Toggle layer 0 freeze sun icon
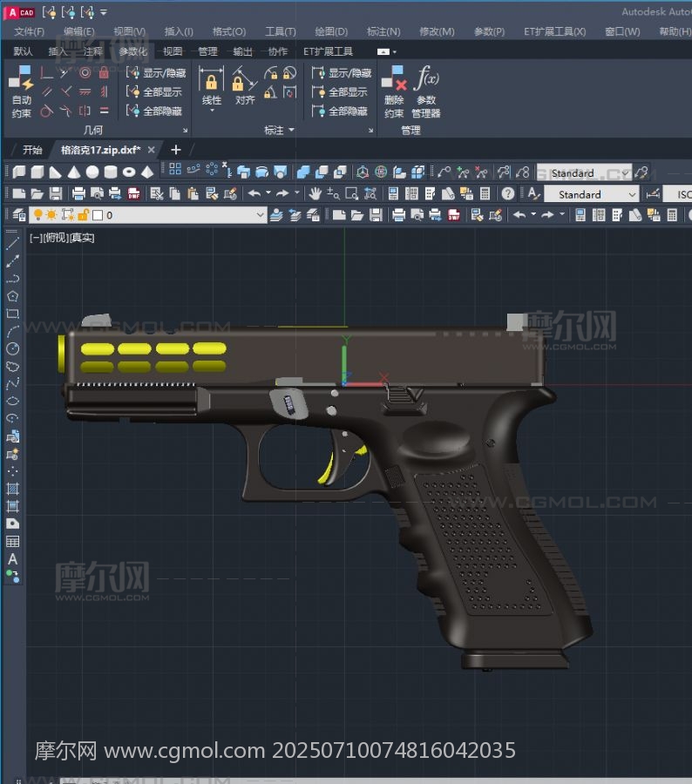Viewport: 692px width, 784px height. (x=51, y=215)
